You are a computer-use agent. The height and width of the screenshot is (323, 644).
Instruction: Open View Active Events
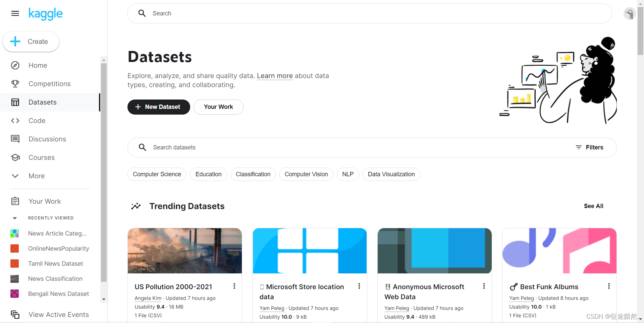tap(50, 315)
